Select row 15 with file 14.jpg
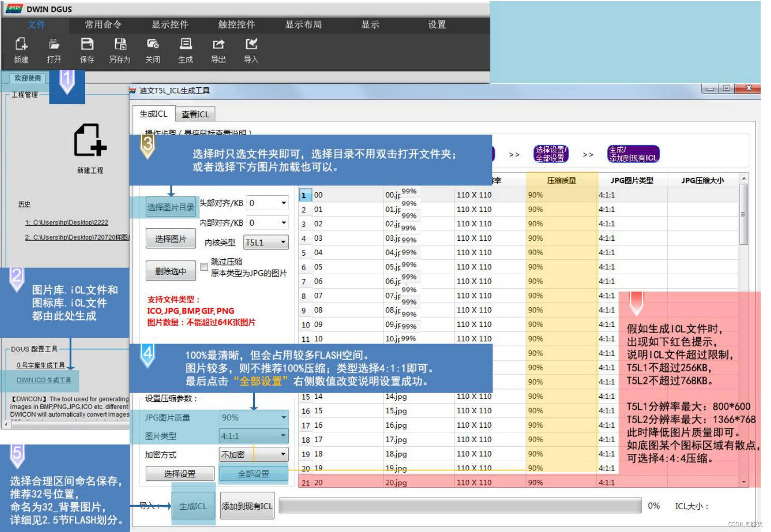This screenshot has width=771, height=532. (x=519, y=396)
